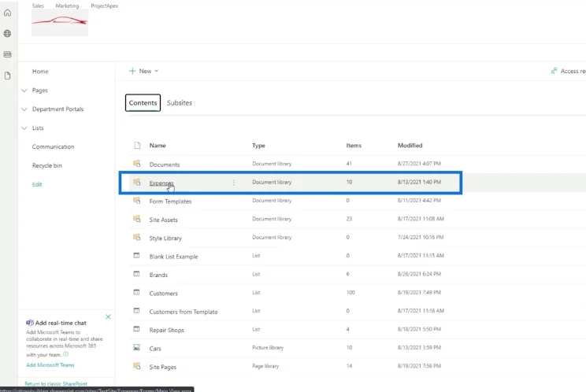Open the Sales top navigation link
This screenshot has width=586, height=392.
click(x=38, y=6)
